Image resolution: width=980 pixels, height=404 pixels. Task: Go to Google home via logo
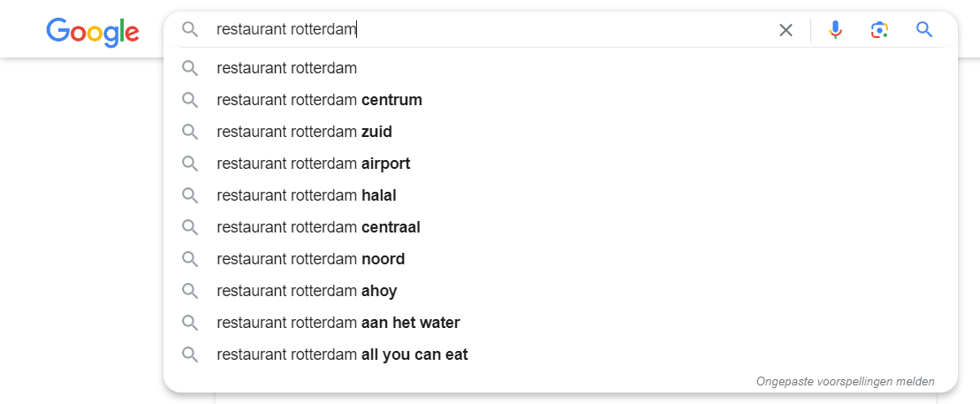pyautogui.click(x=93, y=32)
